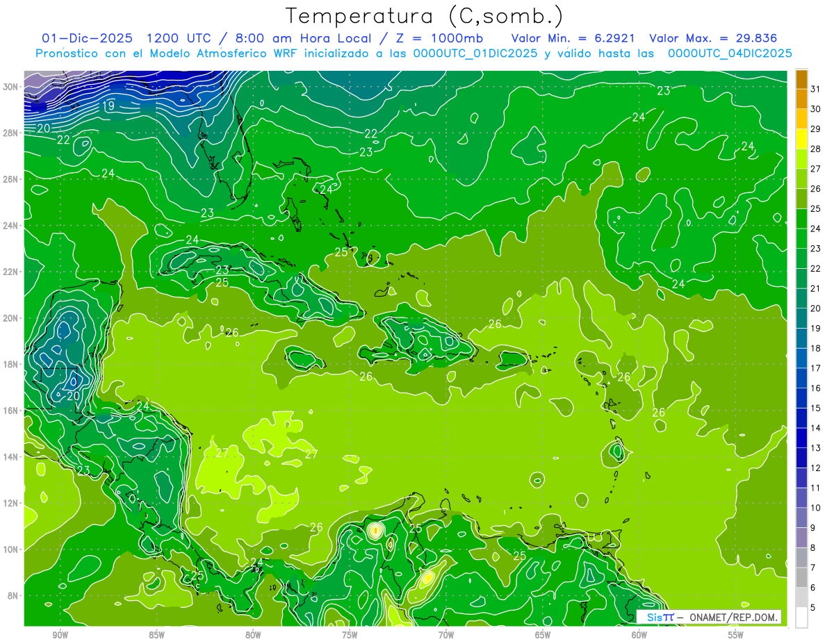This screenshot has width=834, height=644.
Task: Click the 'Valor Min. = 6.2921' text
Action: click(x=573, y=38)
